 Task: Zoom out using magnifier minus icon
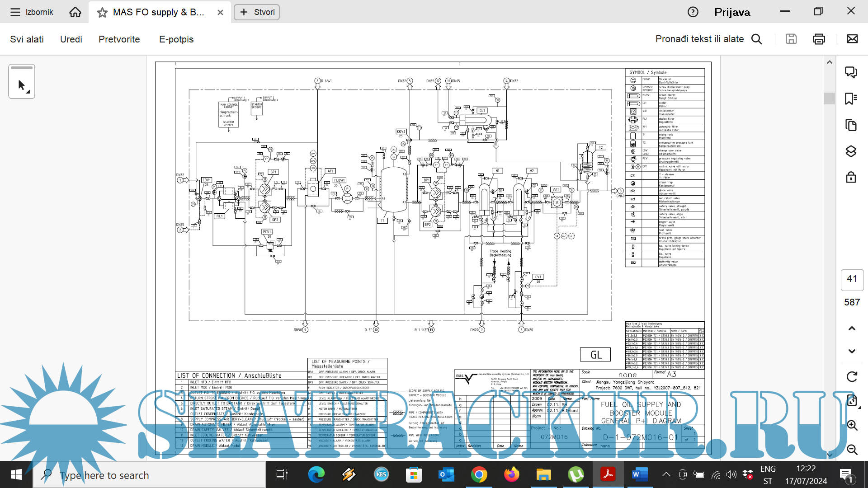[852, 449]
